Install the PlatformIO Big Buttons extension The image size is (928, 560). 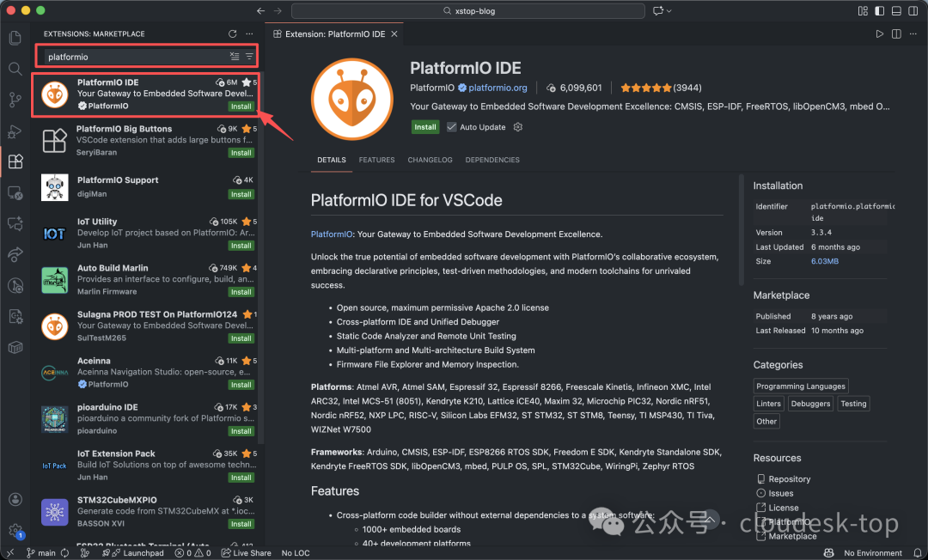tap(241, 153)
